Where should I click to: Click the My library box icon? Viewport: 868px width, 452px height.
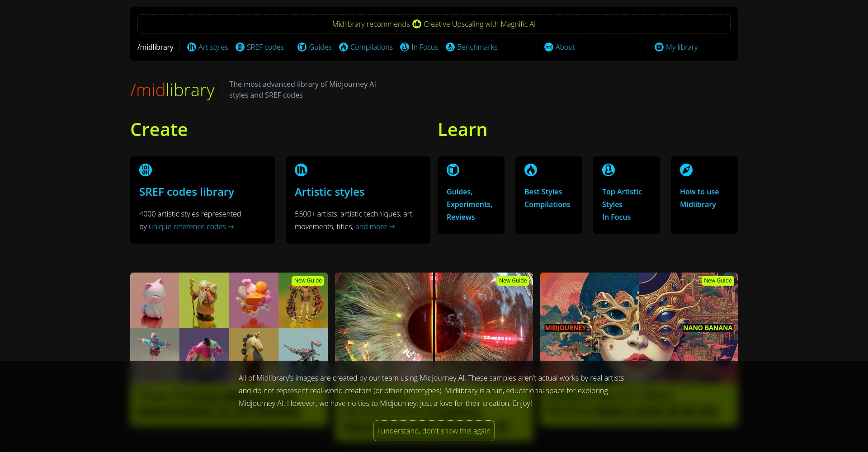click(x=659, y=47)
